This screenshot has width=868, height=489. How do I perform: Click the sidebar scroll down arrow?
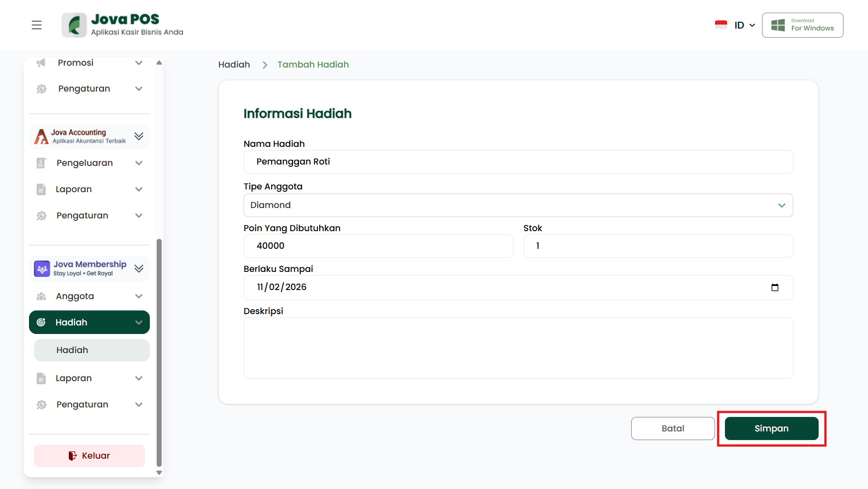(x=159, y=472)
